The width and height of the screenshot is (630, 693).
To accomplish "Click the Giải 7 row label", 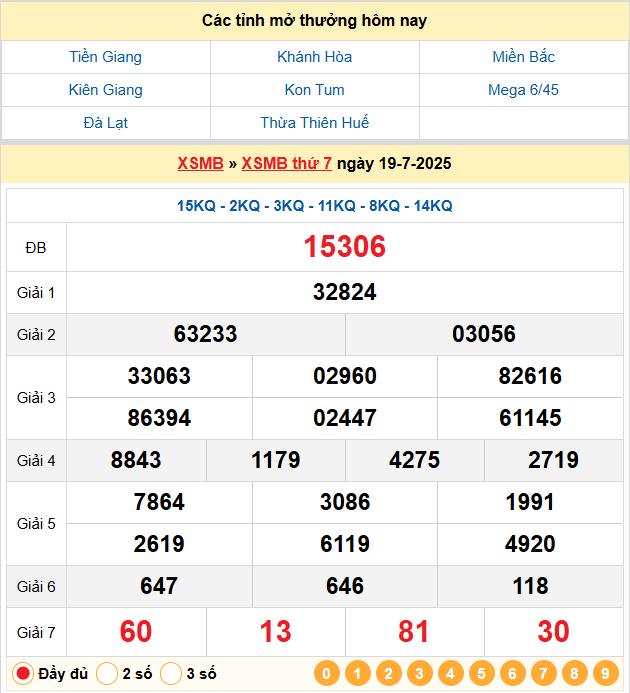I will 36,633.
